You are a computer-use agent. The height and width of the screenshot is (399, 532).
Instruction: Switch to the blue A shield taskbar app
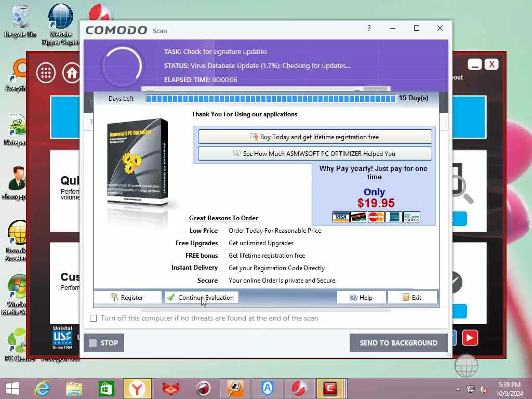click(x=268, y=389)
